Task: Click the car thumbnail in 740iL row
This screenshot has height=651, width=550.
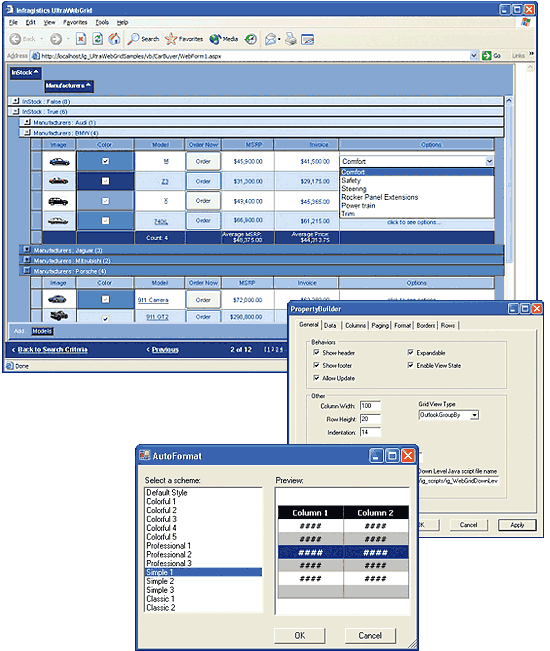Action: pyautogui.click(x=58, y=221)
